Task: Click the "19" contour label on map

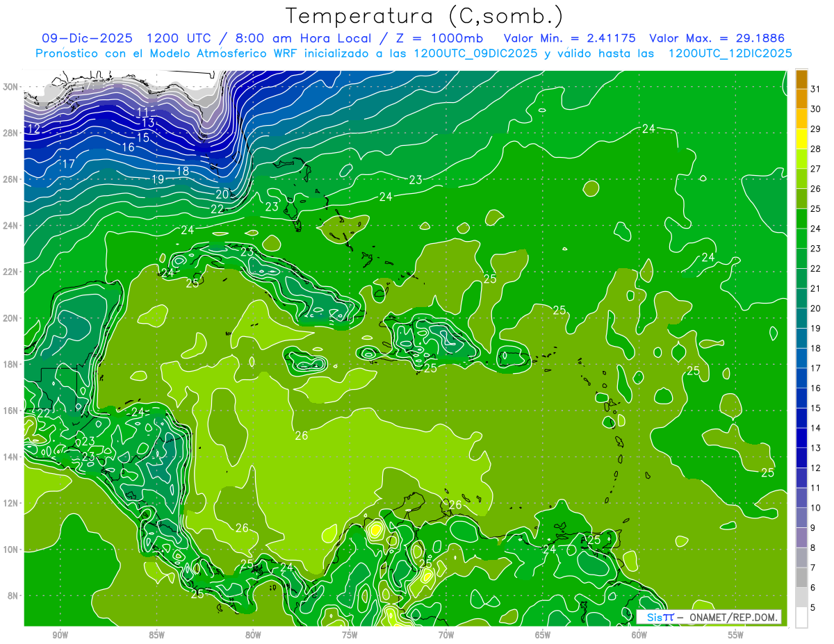Action: (x=158, y=179)
